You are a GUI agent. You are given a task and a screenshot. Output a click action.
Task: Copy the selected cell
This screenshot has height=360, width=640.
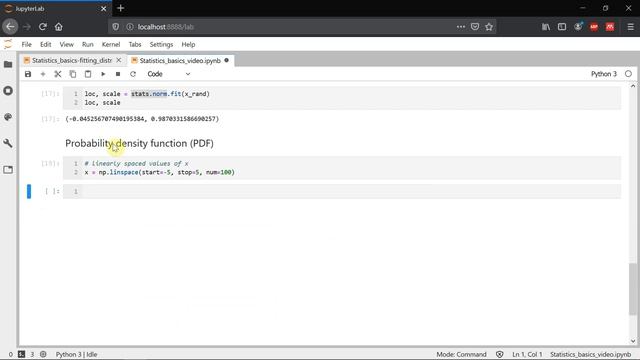click(x=73, y=74)
